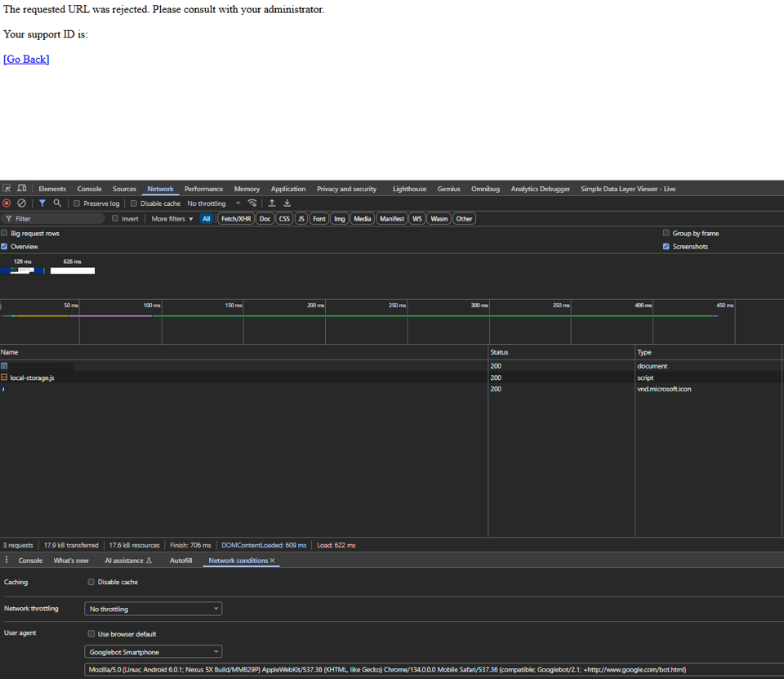784x679 pixels.
Task: Open the Application tab
Action: tap(288, 189)
